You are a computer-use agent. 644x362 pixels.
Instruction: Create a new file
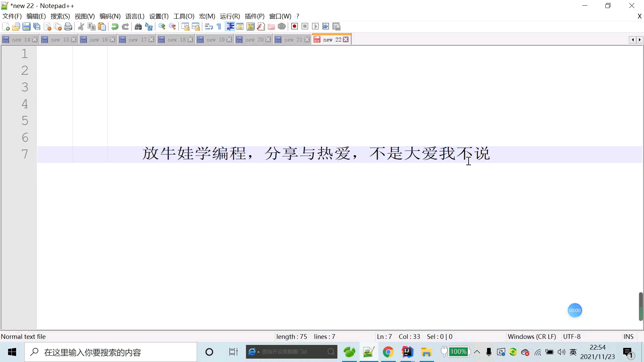[5, 26]
